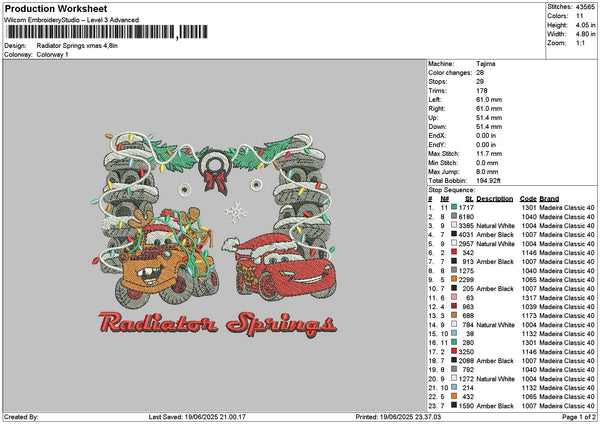
Task: Click code 1039 in stop row 12
Action: (x=529, y=307)
